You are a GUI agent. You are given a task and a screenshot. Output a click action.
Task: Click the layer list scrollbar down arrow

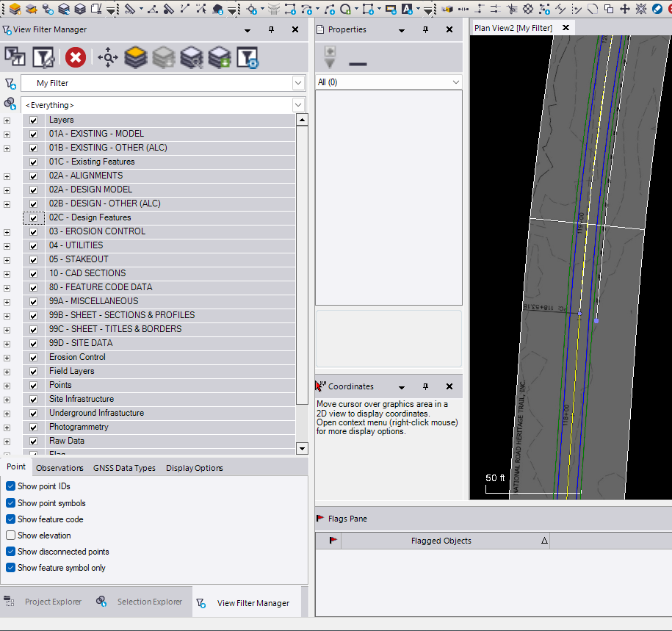pyautogui.click(x=302, y=448)
